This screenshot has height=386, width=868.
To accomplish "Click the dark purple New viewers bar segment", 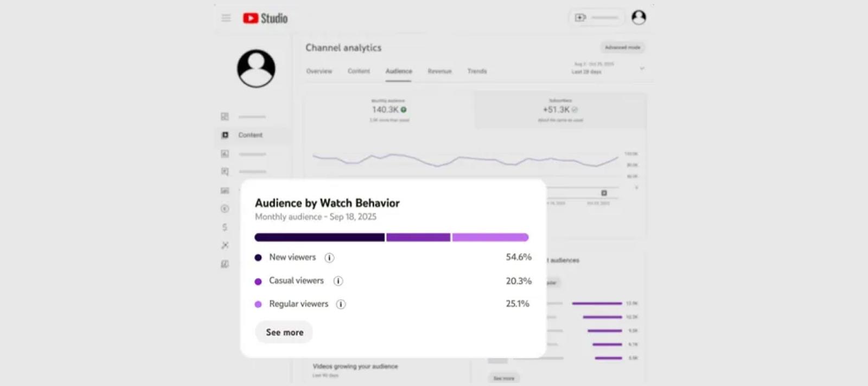I will tap(320, 237).
